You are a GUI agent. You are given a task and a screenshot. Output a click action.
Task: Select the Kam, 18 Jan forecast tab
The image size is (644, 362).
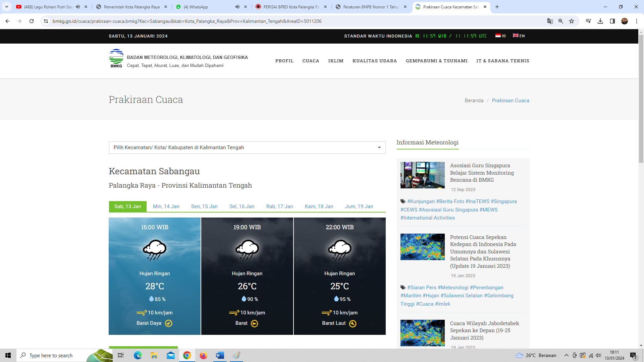click(x=319, y=206)
